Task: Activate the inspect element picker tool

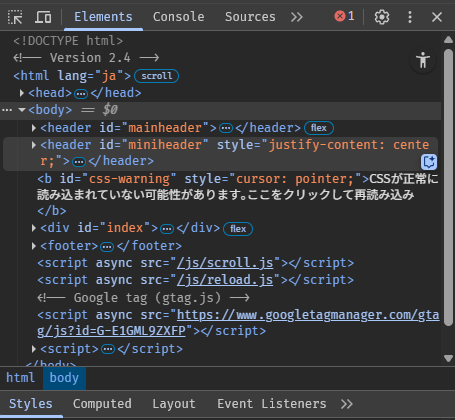Action: [x=15, y=17]
